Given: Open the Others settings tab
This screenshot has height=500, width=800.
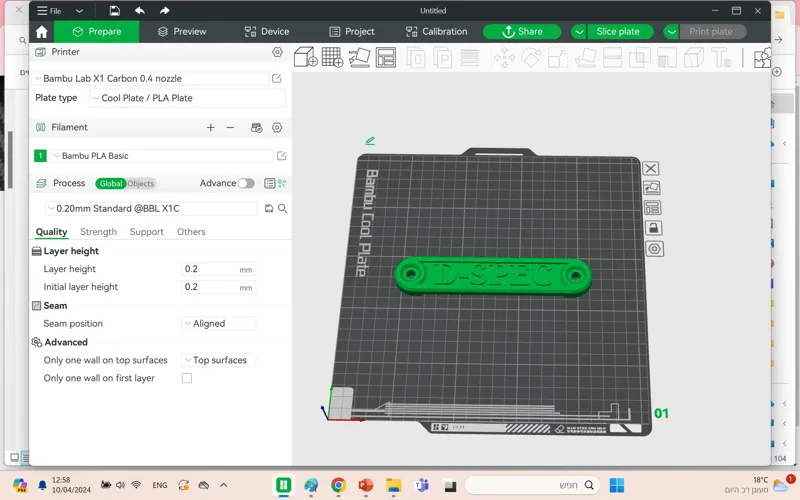Looking at the screenshot, I should click(x=191, y=232).
